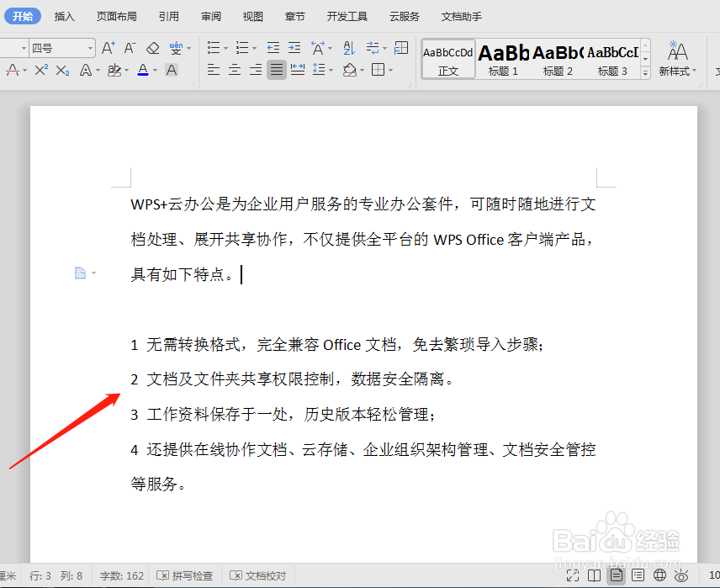This screenshot has height=588, width=720.
Task: Open the 文档助手 tab
Action: coord(462,17)
